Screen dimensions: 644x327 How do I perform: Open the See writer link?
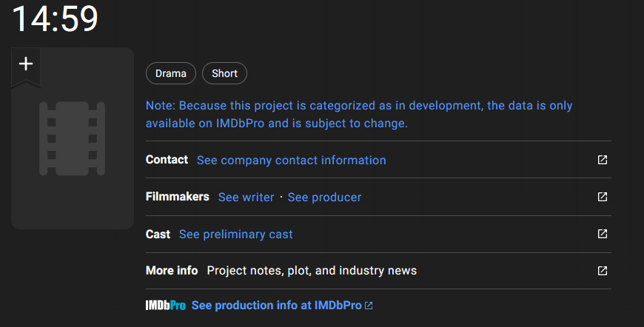(x=246, y=198)
